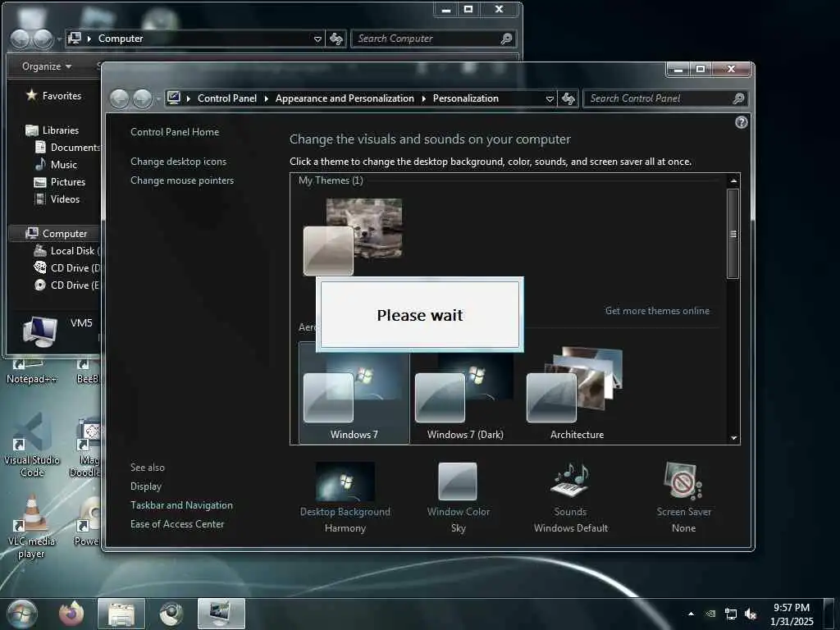Click the VM5 computer icon in details pane
This screenshot has width=840, height=630.
(40, 331)
